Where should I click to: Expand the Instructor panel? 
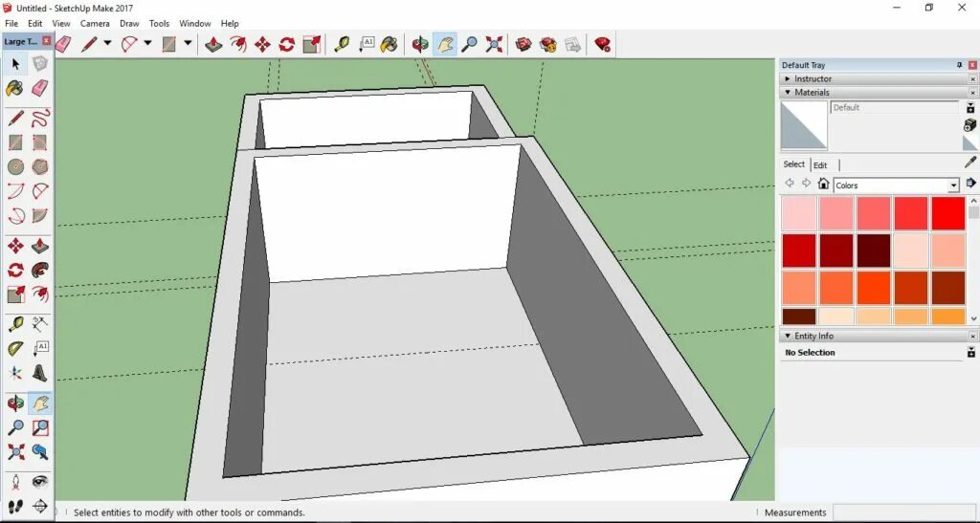pos(788,78)
